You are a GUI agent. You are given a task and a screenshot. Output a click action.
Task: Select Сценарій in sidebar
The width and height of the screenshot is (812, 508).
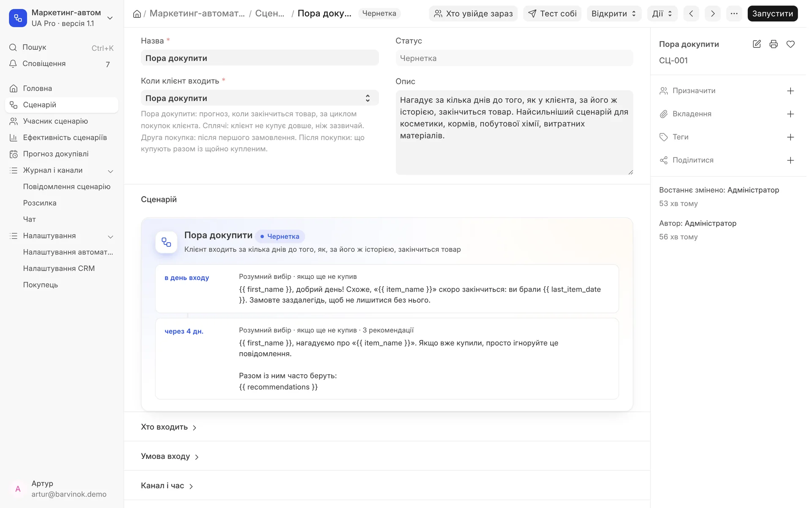pos(62,105)
